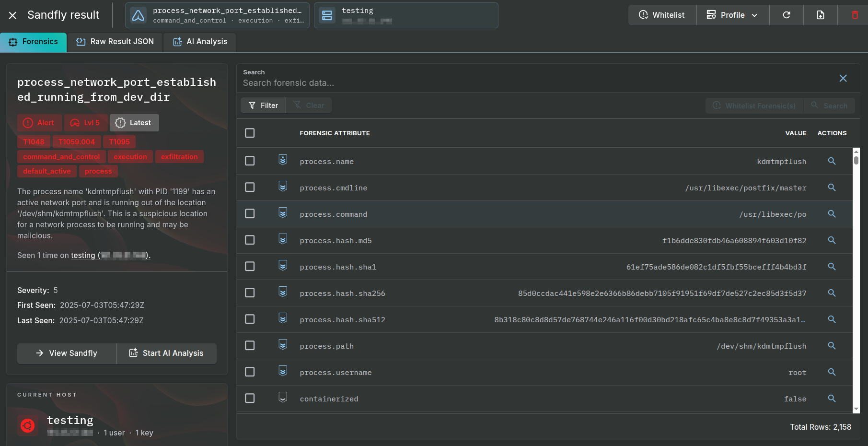Click the refresh icon in top toolbar
The image size is (868, 446).
tap(787, 15)
